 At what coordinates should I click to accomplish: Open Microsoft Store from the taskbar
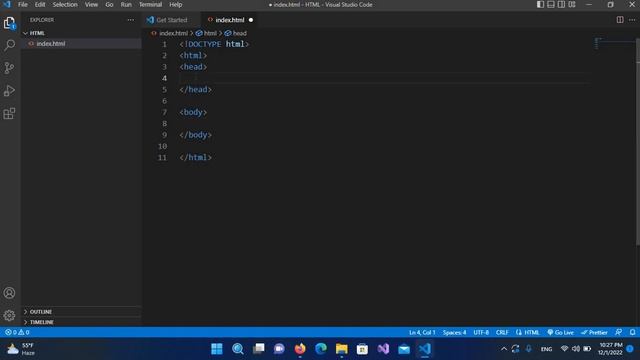[362, 349]
